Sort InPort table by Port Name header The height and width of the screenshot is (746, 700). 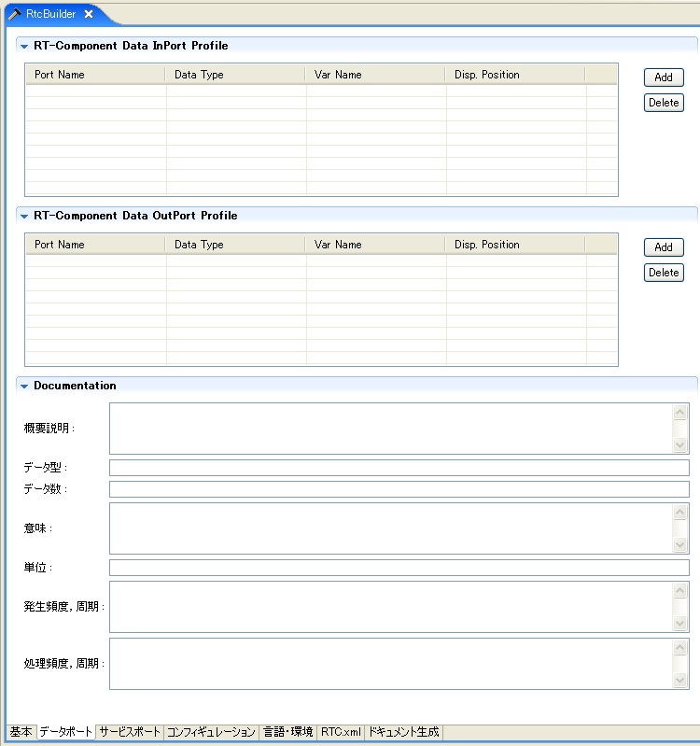click(95, 75)
